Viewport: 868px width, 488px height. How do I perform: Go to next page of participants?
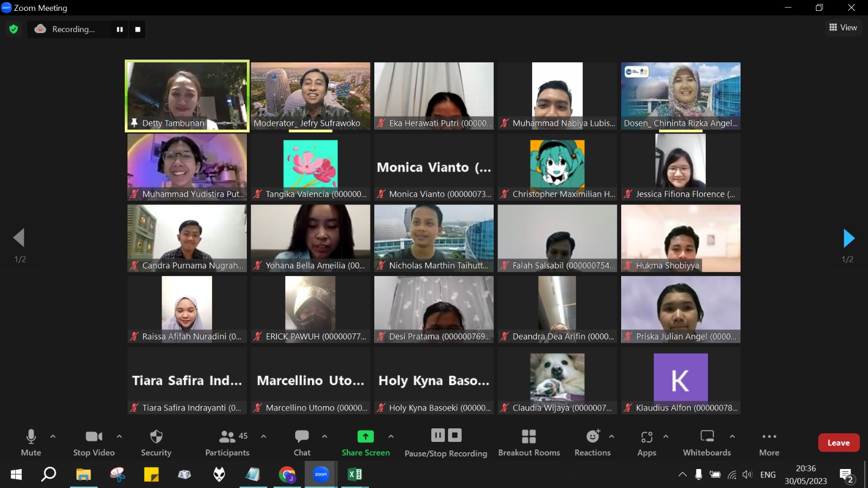coord(848,238)
